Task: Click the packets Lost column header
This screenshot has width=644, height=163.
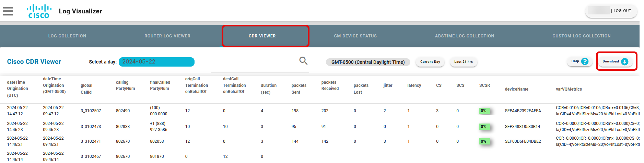Action: (361, 89)
